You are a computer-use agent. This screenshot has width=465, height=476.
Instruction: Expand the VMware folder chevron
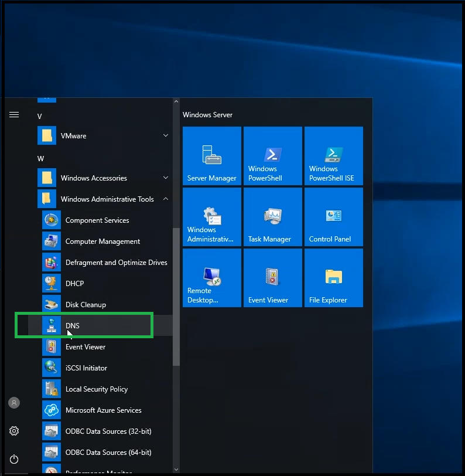(x=166, y=135)
